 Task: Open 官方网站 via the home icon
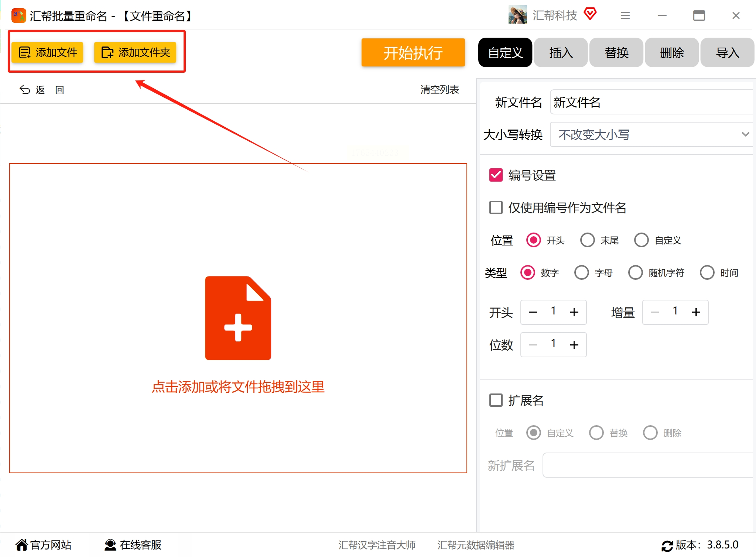click(x=21, y=545)
